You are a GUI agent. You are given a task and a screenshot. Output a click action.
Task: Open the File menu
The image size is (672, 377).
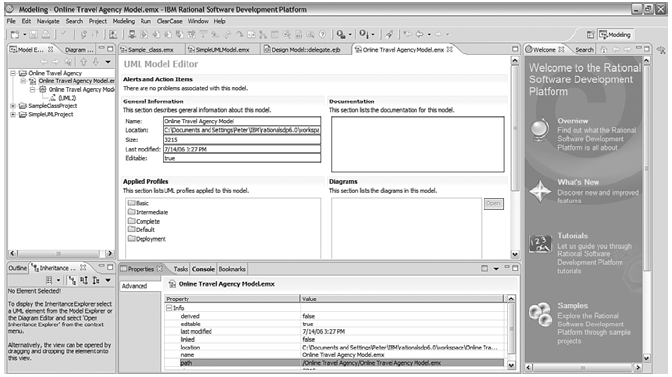[11, 21]
